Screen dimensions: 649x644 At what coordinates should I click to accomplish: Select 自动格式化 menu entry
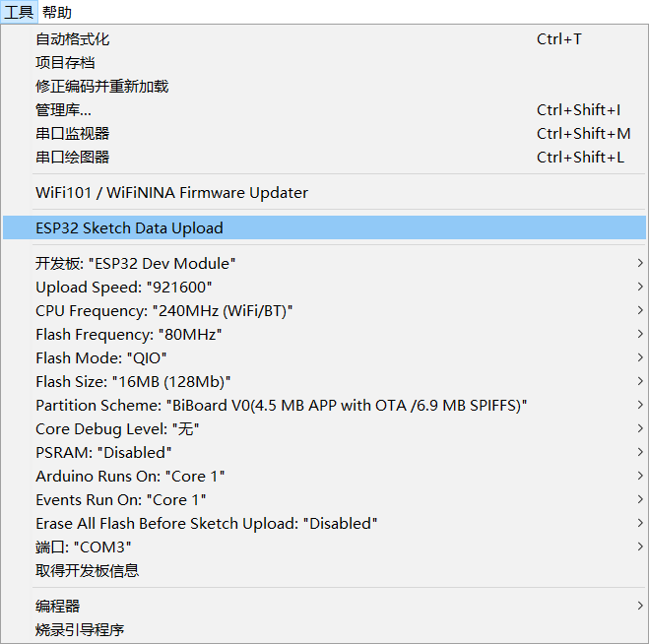tap(324, 39)
